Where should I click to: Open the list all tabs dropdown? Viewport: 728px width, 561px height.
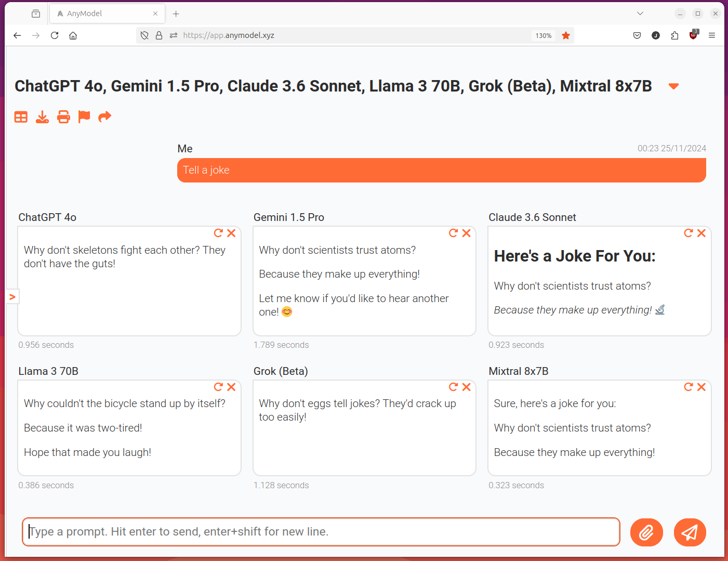[640, 14]
